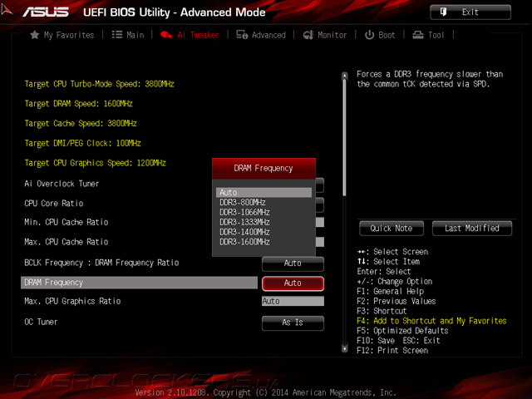Select DDR3-800MHz option
532x399 pixels.
click(264, 202)
